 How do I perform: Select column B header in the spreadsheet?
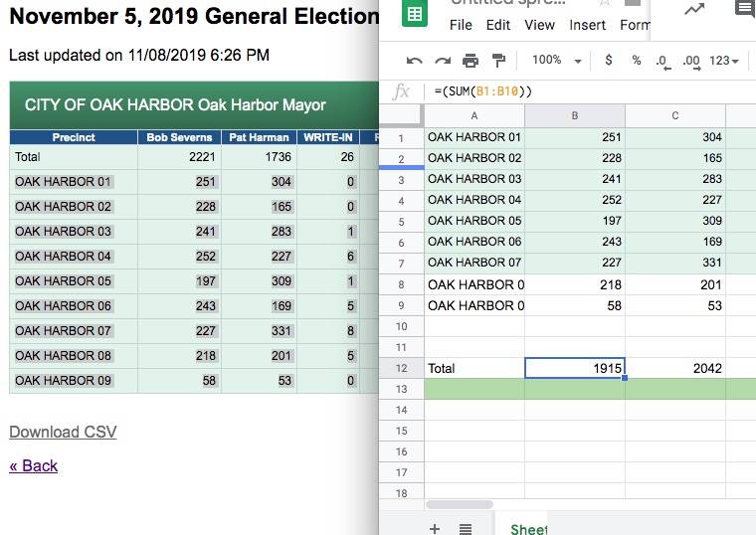coord(574,116)
